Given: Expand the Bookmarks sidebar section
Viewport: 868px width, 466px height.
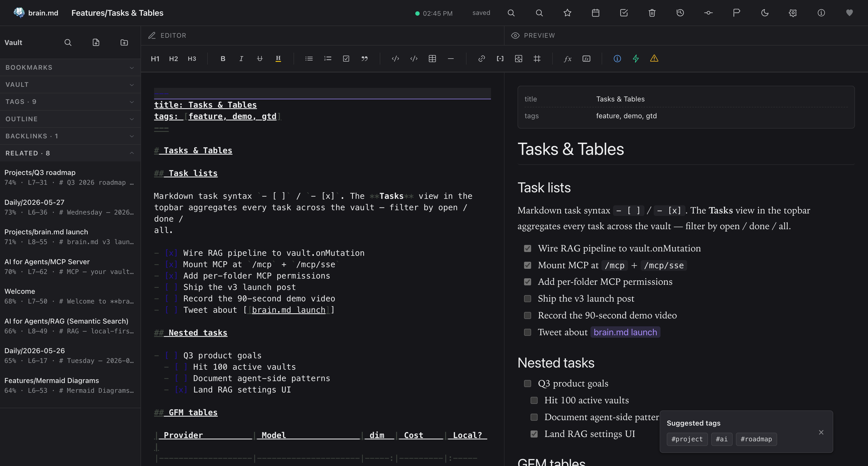Looking at the screenshot, I should (x=70, y=67).
